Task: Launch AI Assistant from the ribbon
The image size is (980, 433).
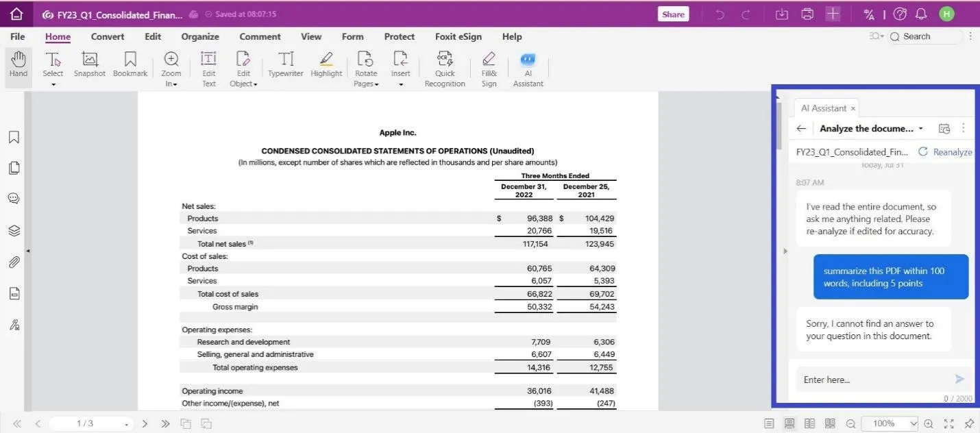Action: coord(528,60)
